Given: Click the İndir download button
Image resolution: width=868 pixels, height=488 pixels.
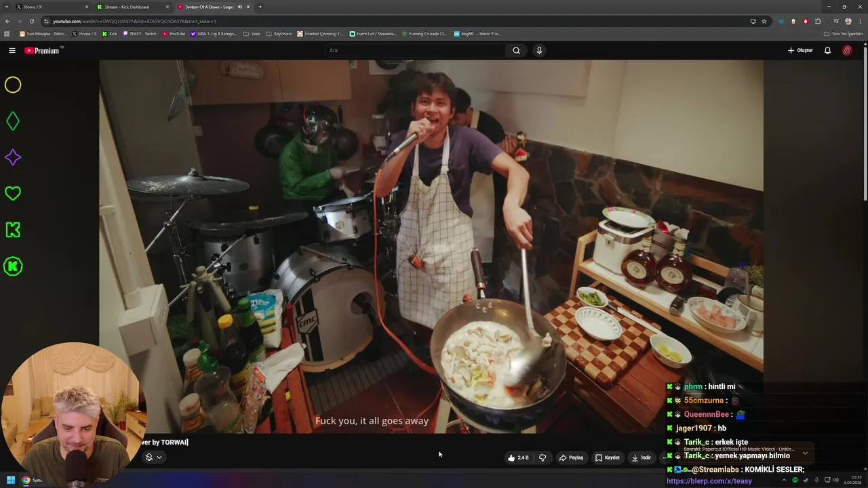Looking at the screenshot, I should 642,457.
